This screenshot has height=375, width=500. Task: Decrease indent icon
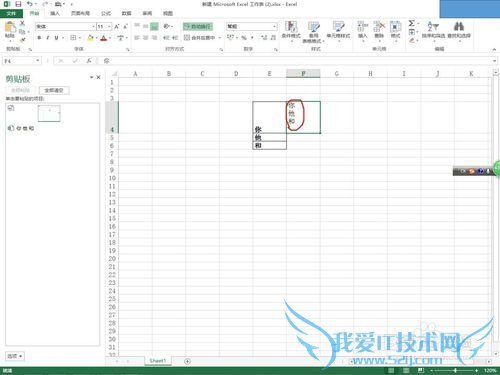coord(166,37)
